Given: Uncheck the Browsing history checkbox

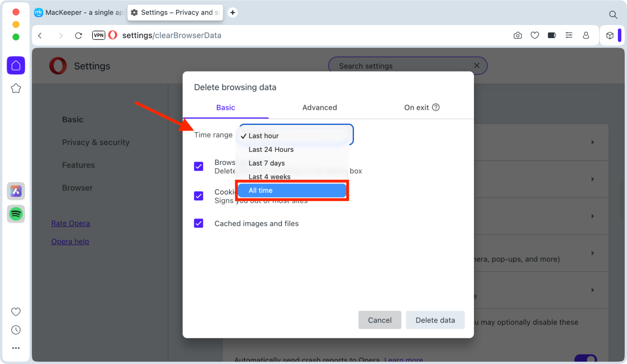Looking at the screenshot, I should [199, 166].
